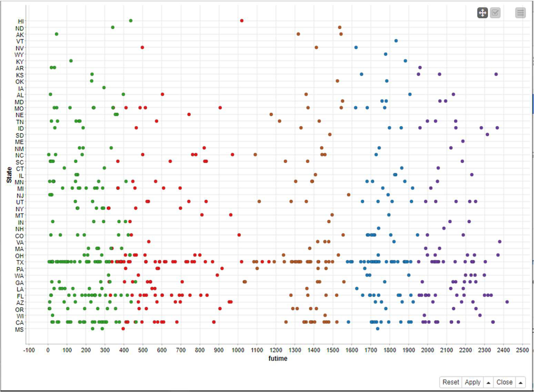Click the 'FL' state axis label
Viewport: 534px width, 392px height.
coord(20,296)
